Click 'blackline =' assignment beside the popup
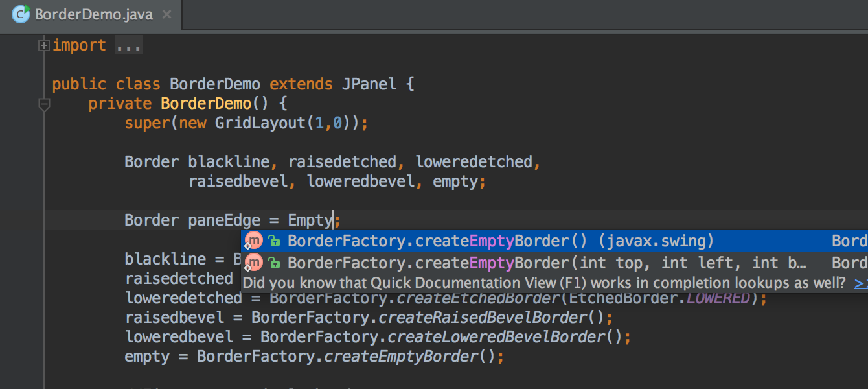Image resolution: width=868 pixels, height=389 pixels. point(174,259)
